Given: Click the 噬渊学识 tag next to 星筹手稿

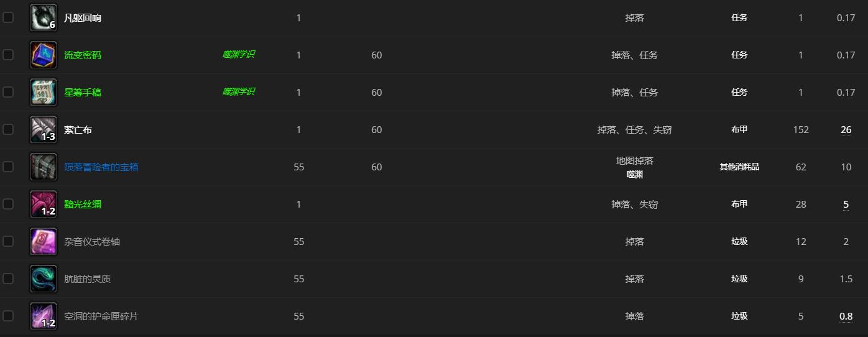Looking at the screenshot, I should pyautogui.click(x=239, y=92).
